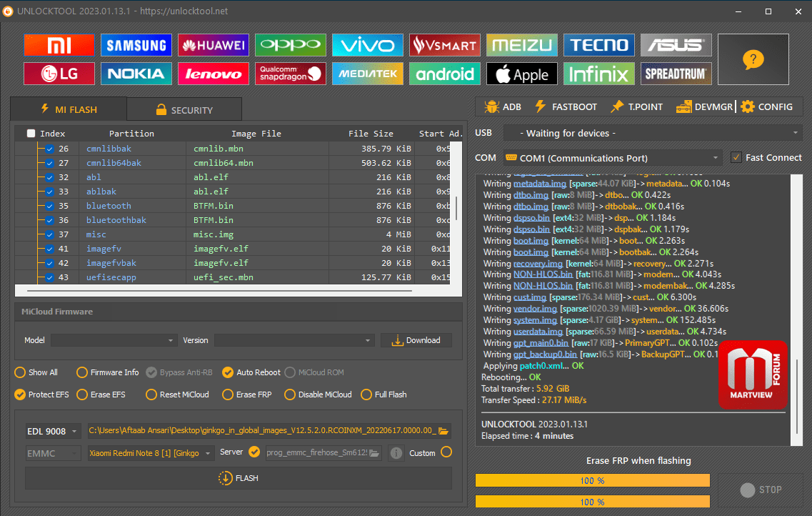Open the ASUS brand tile
This screenshot has width=812, height=516.
pos(676,45)
